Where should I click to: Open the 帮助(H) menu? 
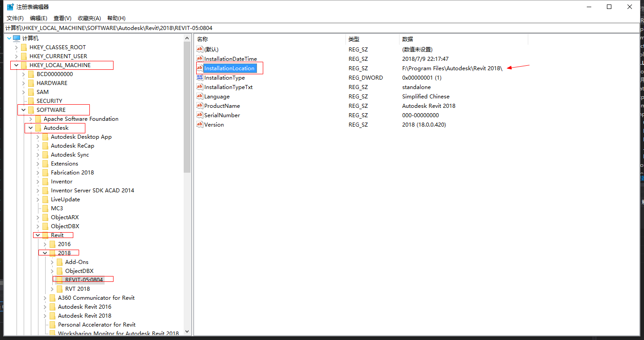pyautogui.click(x=116, y=18)
